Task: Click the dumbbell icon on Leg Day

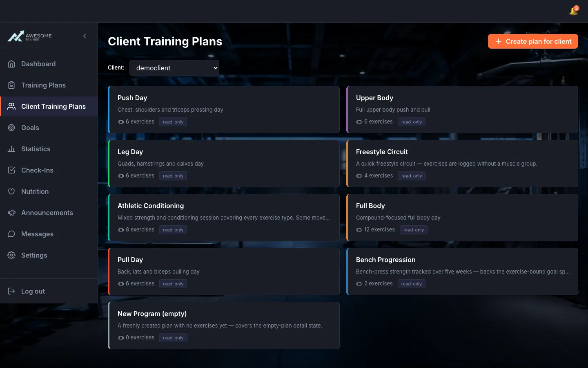Action: [121, 176]
